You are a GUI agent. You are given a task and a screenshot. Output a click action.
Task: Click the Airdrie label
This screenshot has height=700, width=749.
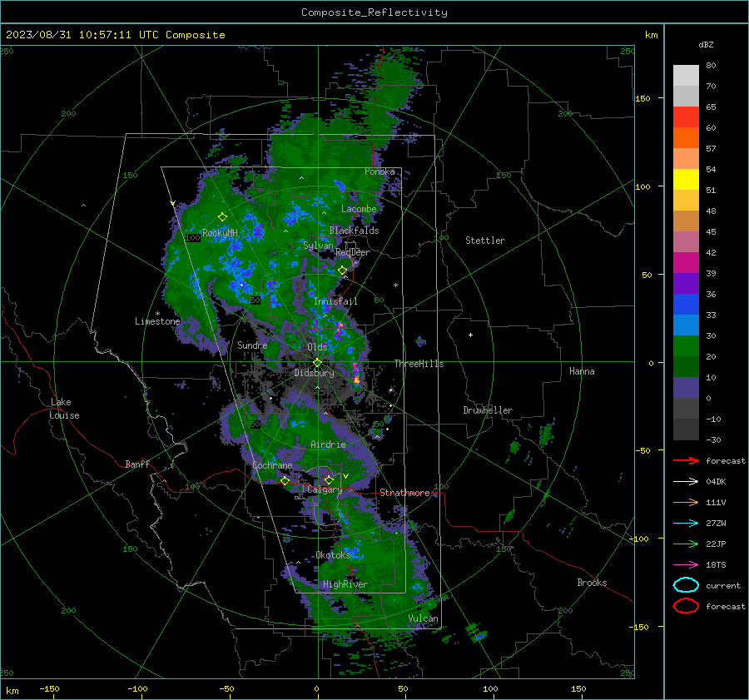pyautogui.click(x=328, y=444)
